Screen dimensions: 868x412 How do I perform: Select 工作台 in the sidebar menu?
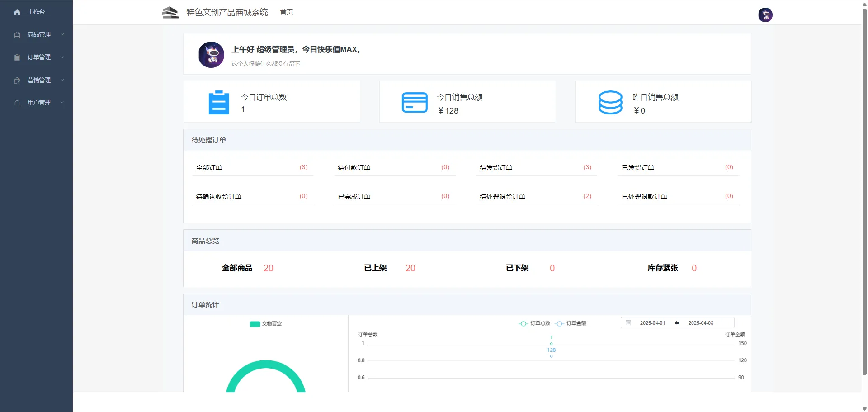coord(36,12)
